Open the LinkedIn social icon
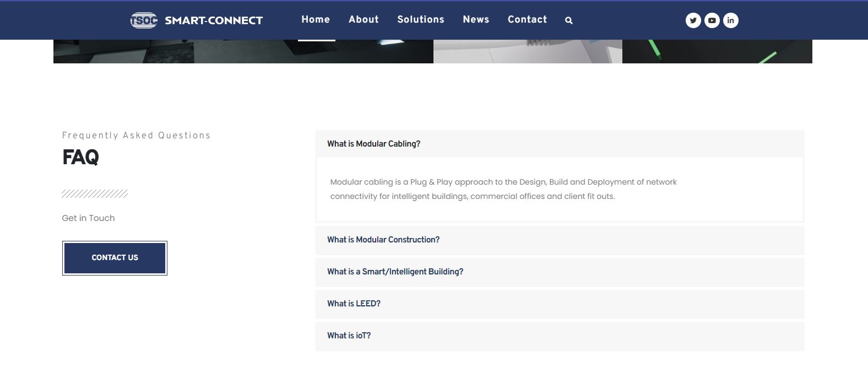This screenshot has height=383, width=868. (730, 20)
